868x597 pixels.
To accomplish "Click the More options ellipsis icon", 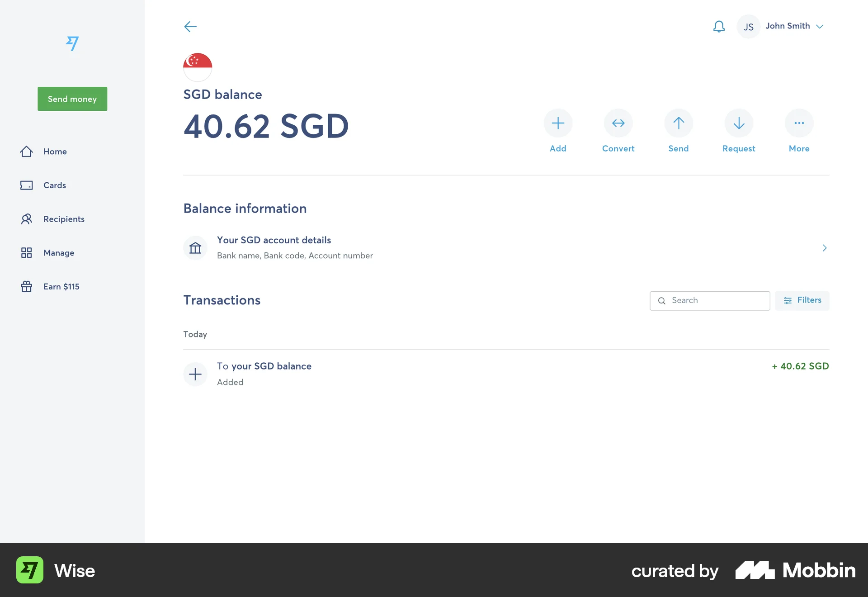I will tap(798, 123).
